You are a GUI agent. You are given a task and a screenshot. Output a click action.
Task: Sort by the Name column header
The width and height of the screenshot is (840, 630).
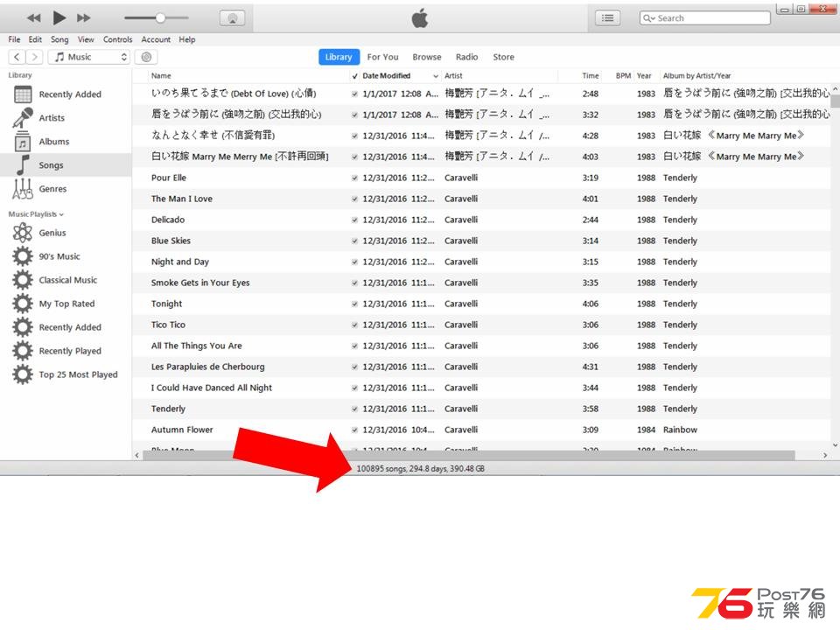(x=161, y=75)
